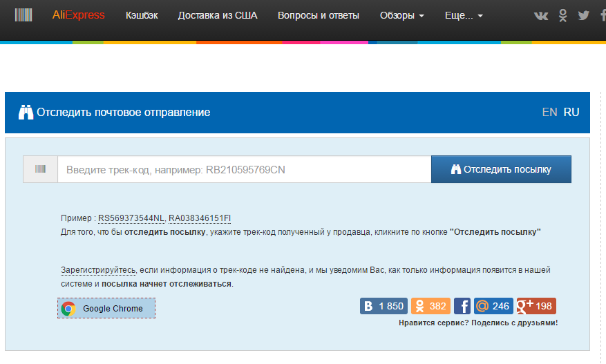Image resolution: width=606 pixels, height=364 pixels.
Task: Click Отследить посылку button
Action: (x=501, y=169)
